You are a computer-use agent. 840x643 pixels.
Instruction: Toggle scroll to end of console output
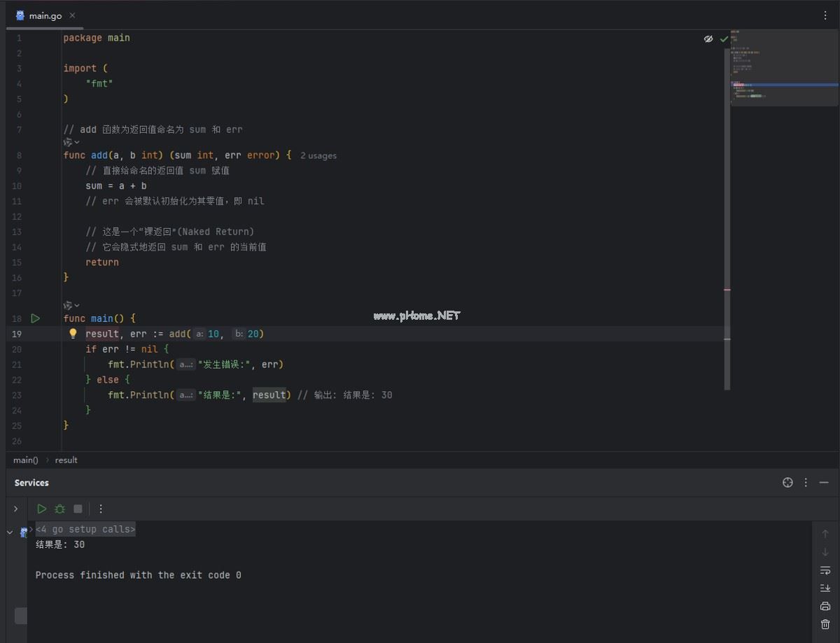click(x=825, y=588)
